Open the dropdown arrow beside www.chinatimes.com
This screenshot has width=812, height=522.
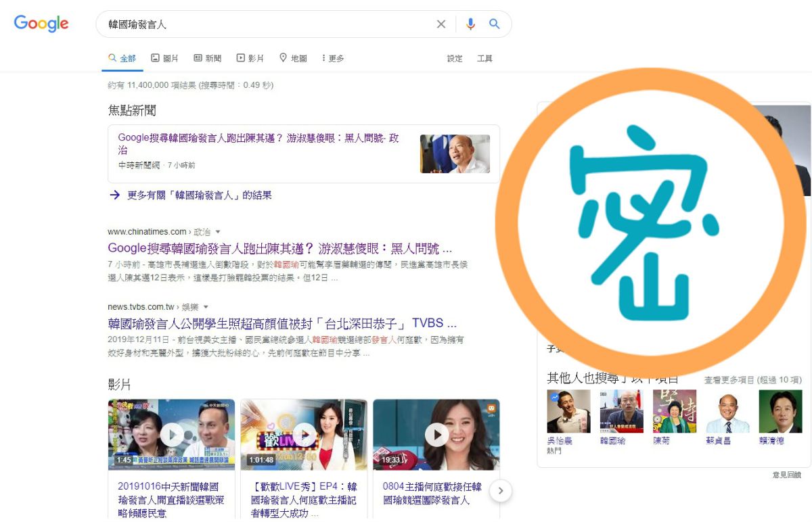click(x=219, y=231)
